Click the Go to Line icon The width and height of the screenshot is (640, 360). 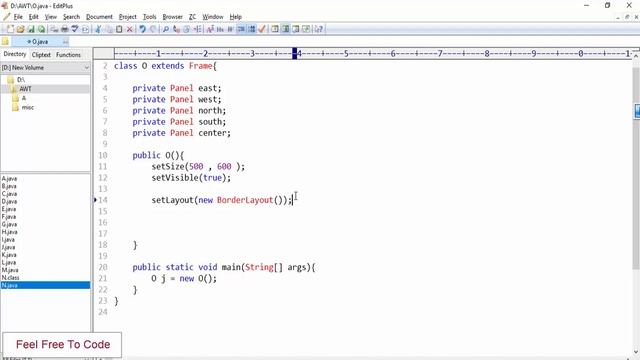[197, 29]
